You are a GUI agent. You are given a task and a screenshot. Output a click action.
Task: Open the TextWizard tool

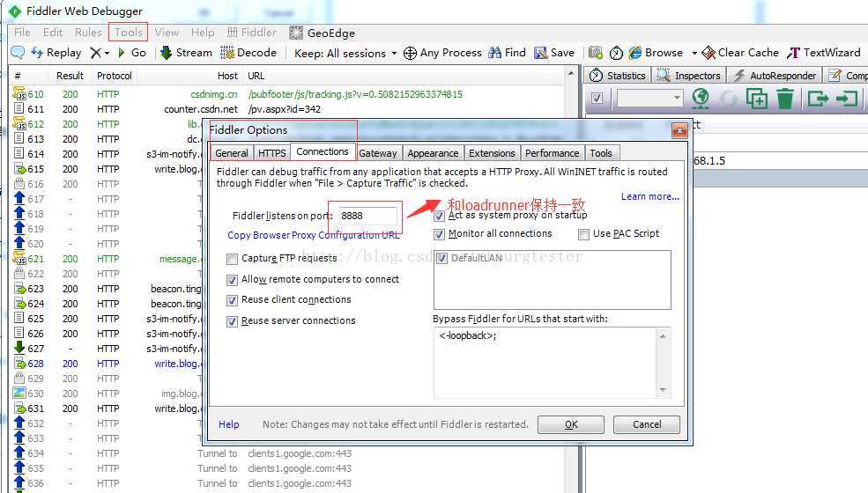coord(824,53)
